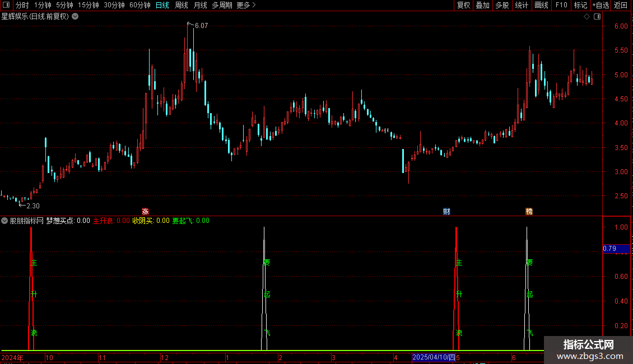Viewport: 633px width, 364px height.
Task: Select the 30分钟 timeframe
Action: [x=114, y=5]
